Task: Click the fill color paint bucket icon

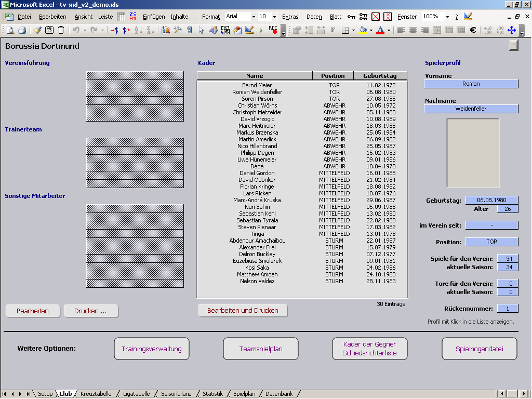Action: click(363, 30)
